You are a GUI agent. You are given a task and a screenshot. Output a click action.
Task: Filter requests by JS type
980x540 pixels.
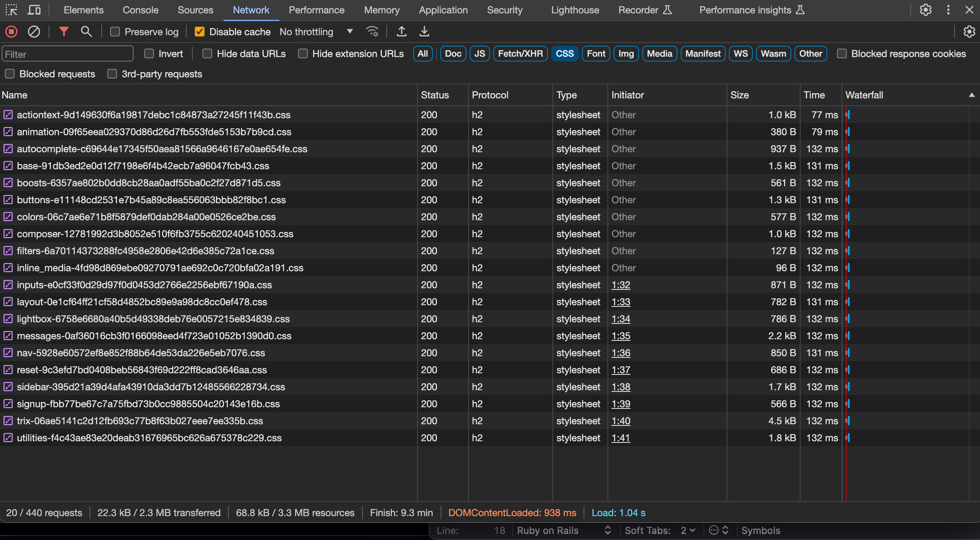tap(479, 53)
